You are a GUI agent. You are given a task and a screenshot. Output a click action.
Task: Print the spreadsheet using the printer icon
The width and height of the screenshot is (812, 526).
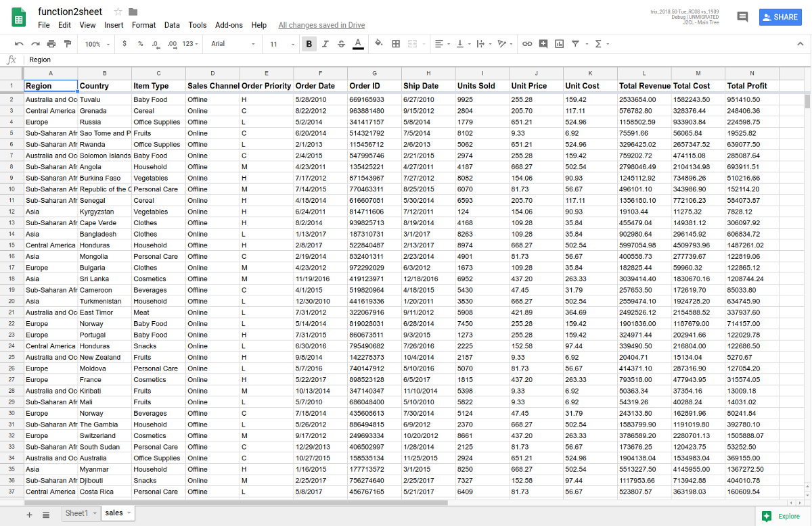[51, 44]
